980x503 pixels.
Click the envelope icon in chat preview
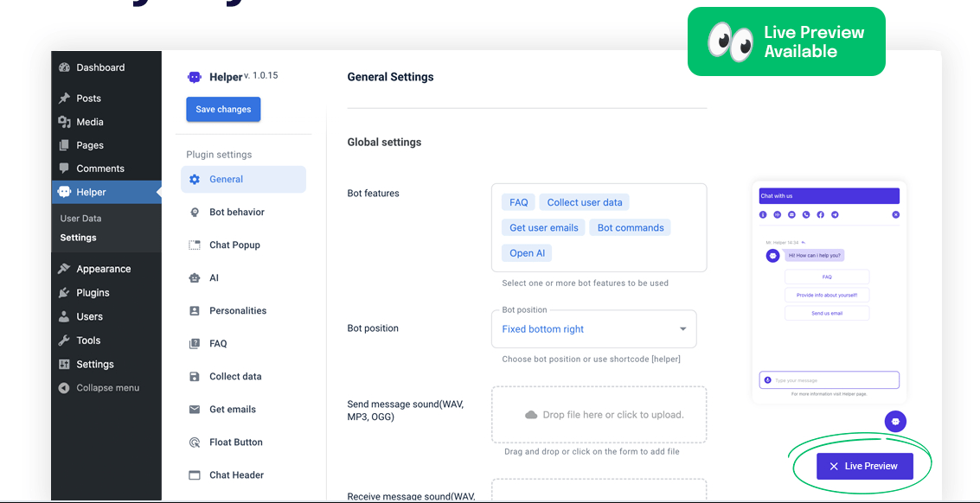(x=791, y=214)
